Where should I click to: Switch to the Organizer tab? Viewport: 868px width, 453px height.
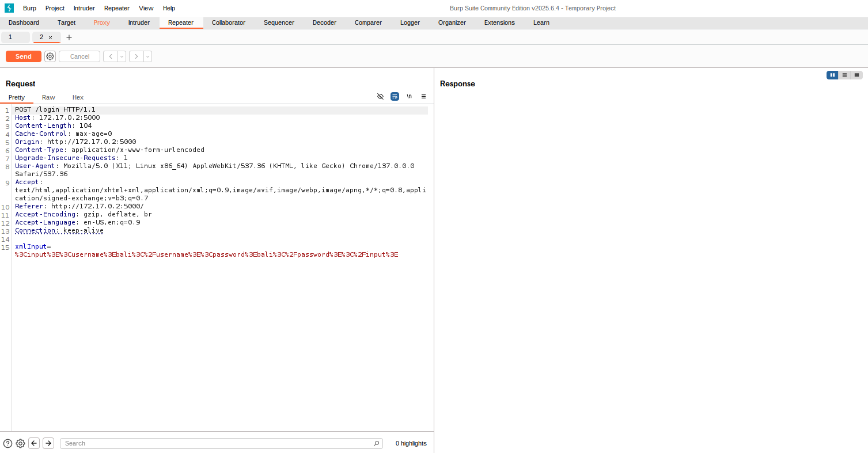coord(452,22)
